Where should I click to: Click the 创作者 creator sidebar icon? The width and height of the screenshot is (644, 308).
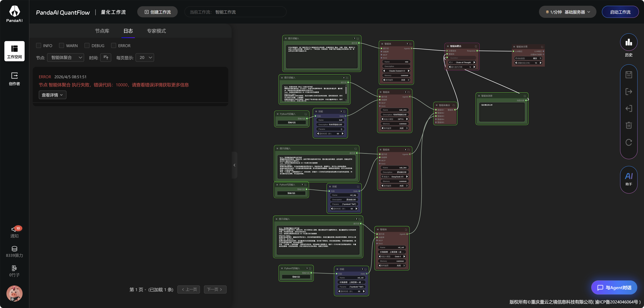[x=14, y=79]
